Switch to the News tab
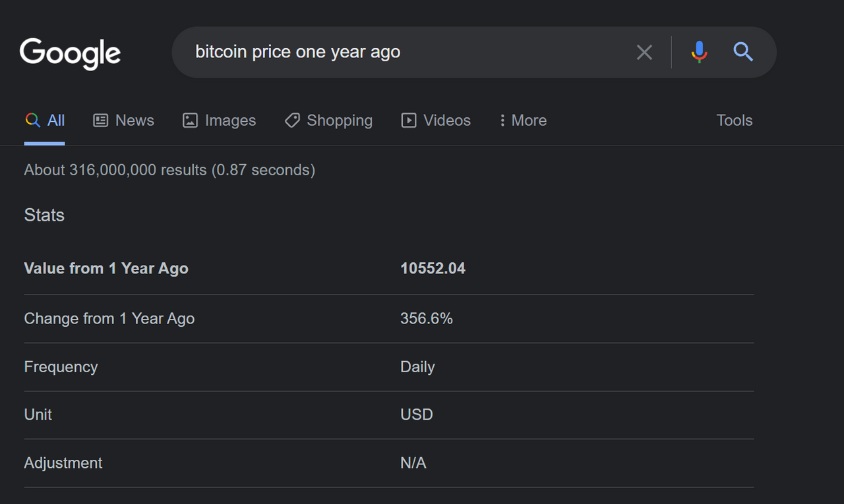Viewport: 844px width, 504px height. (x=124, y=121)
